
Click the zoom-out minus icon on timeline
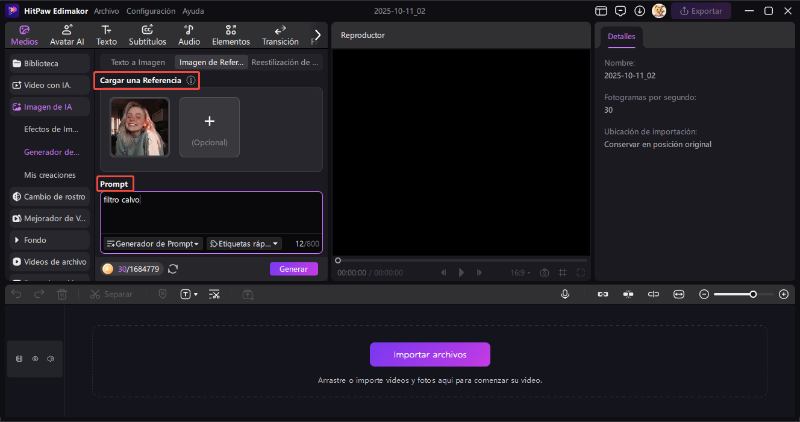tap(704, 294)
